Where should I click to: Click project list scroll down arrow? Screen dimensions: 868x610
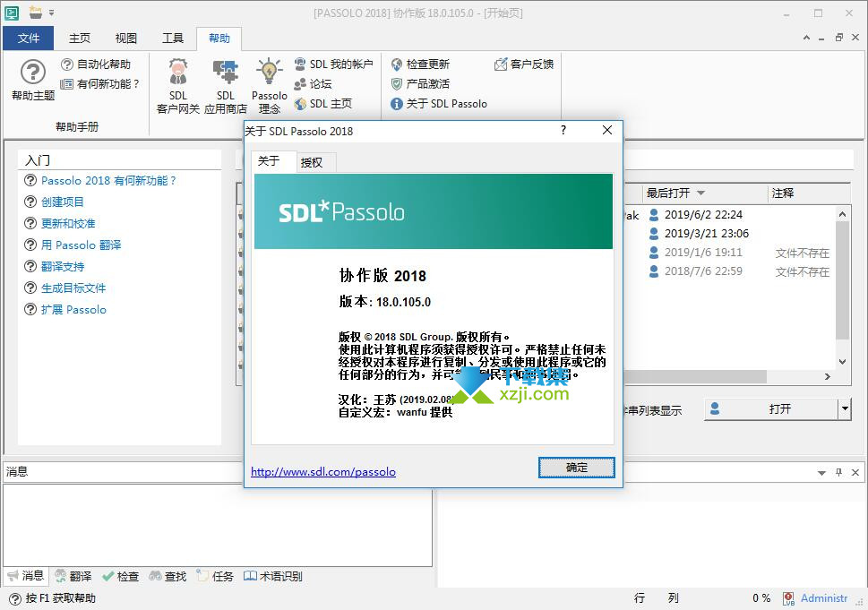coord(843,362)
